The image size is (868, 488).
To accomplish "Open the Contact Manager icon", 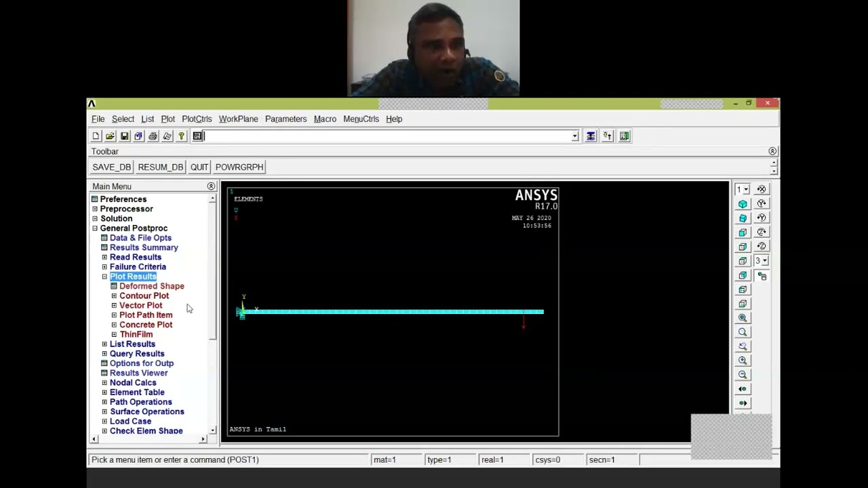I will coord(625,136).
